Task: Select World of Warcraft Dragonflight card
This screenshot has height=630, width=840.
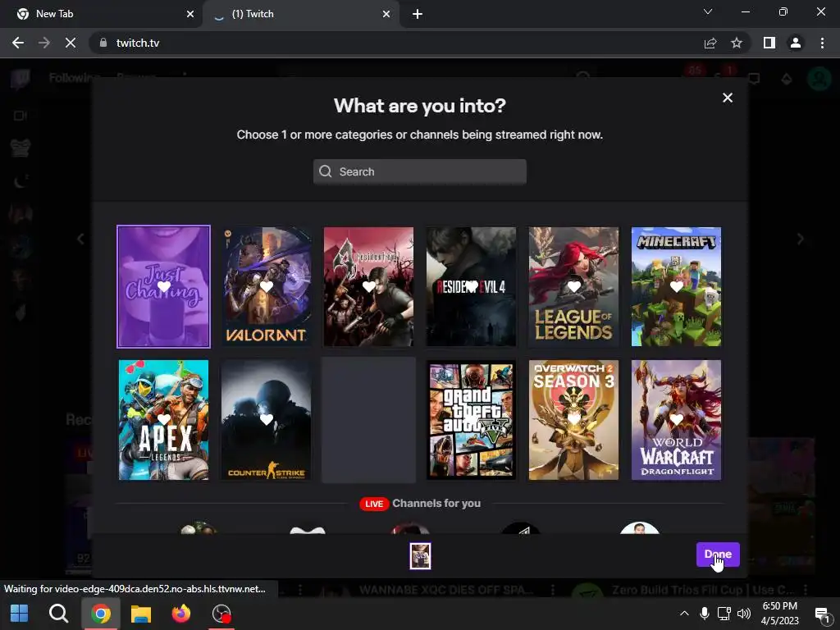Action: coord(676,420)
